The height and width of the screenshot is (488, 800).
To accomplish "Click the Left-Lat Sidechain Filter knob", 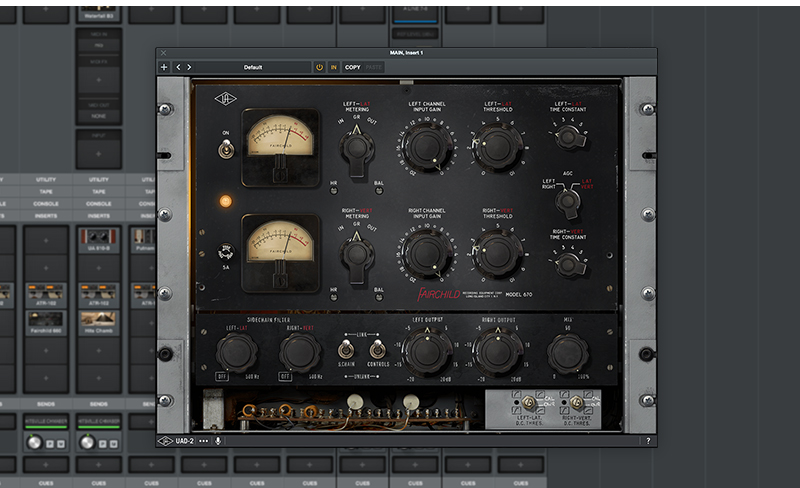I will tap(236, 352).
